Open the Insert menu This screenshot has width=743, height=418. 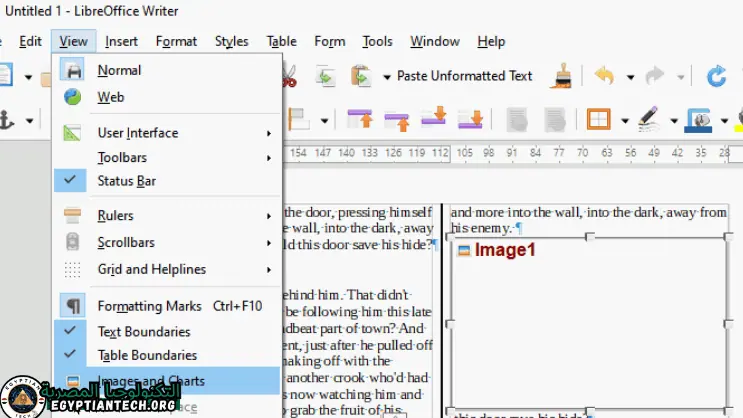click(121, 42)
